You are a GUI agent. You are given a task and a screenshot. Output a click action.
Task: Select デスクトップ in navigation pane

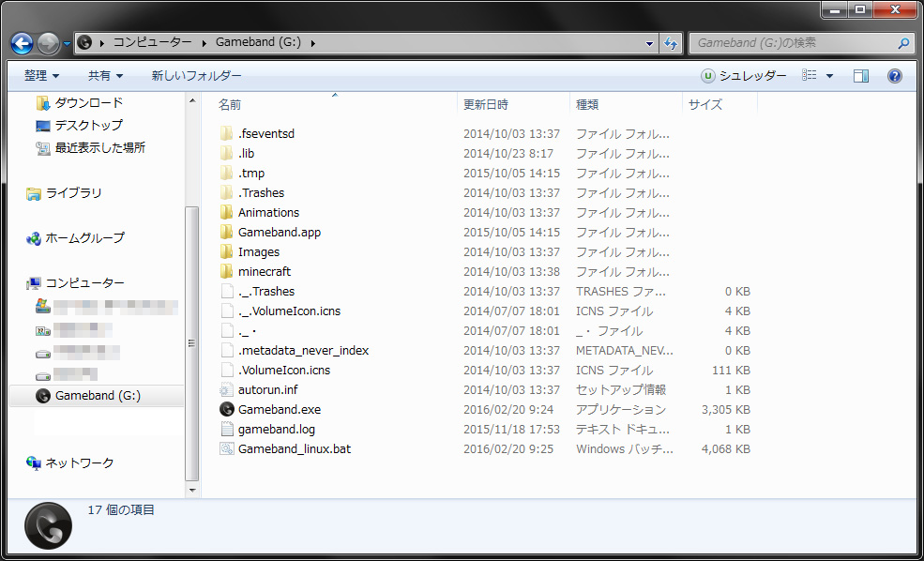tap(79, 126)
